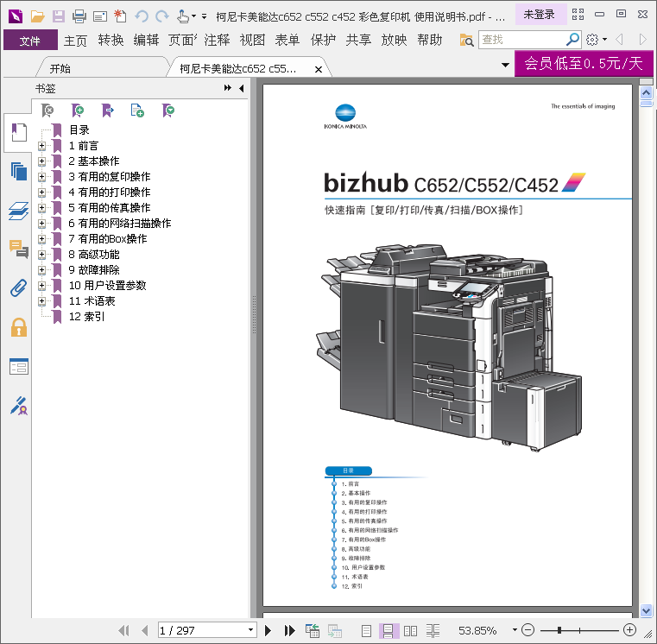Switch to the 保护 ribbon tab
The height and width of the screenshot is (644, 657).
point(323,41)
